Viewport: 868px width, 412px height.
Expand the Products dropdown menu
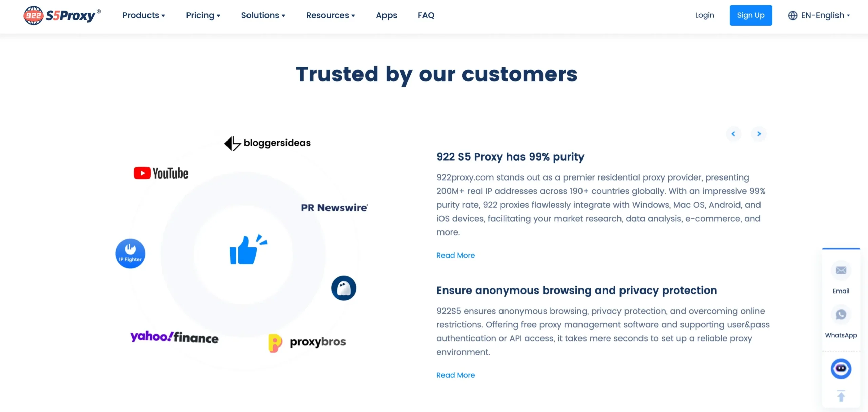coord(143,15)
